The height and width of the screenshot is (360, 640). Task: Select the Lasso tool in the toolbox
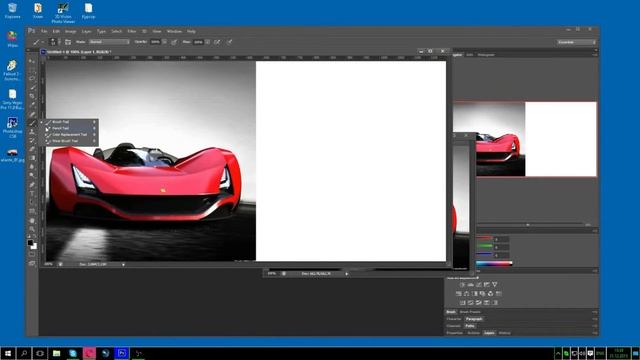[x=32, y=78]
